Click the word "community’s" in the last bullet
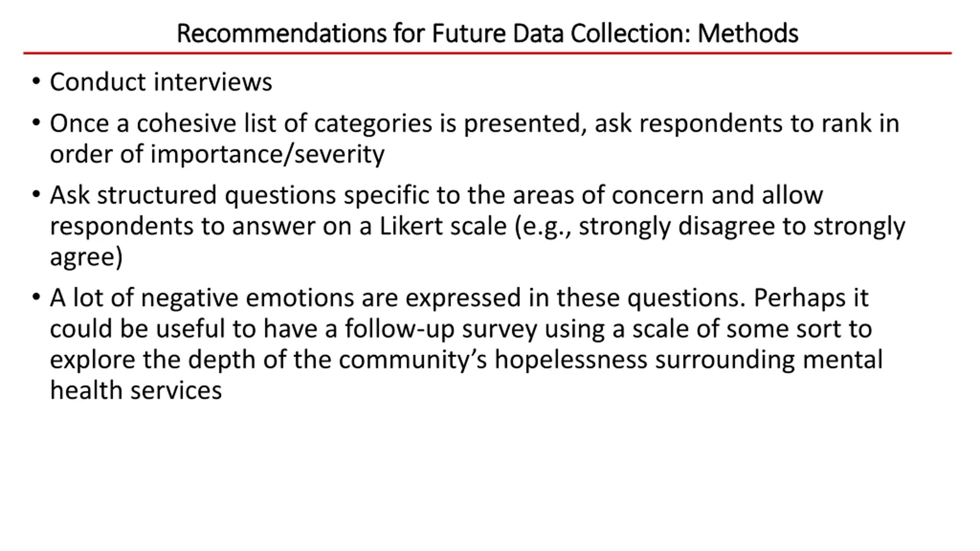Viewport: 980px width, 551px height. [413, 360]
